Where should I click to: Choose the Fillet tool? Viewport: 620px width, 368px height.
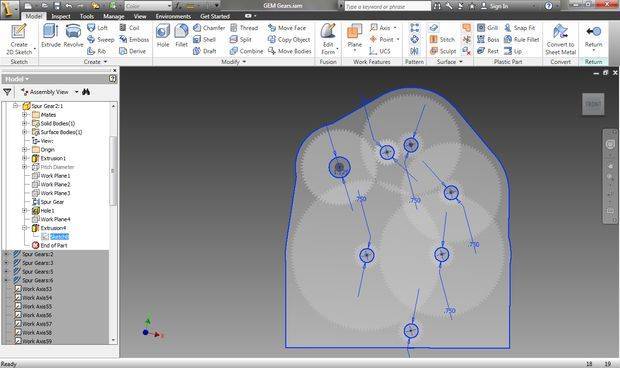[x=181, y=36]
